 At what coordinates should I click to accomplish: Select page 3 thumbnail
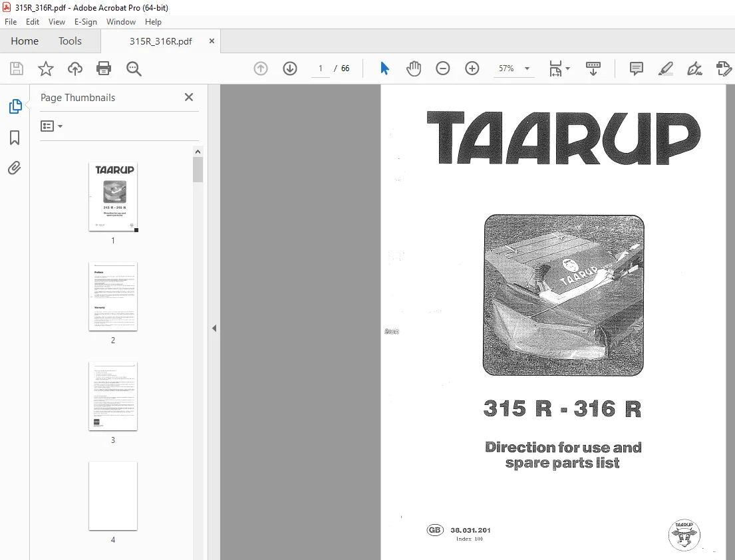pyautogui.click(x=113, y=396)
